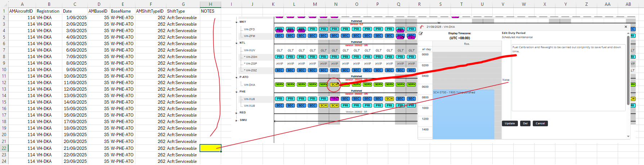The image size is (644, 165).
Task: Collapse the NTL base group
Action: (x=237, y=43)
